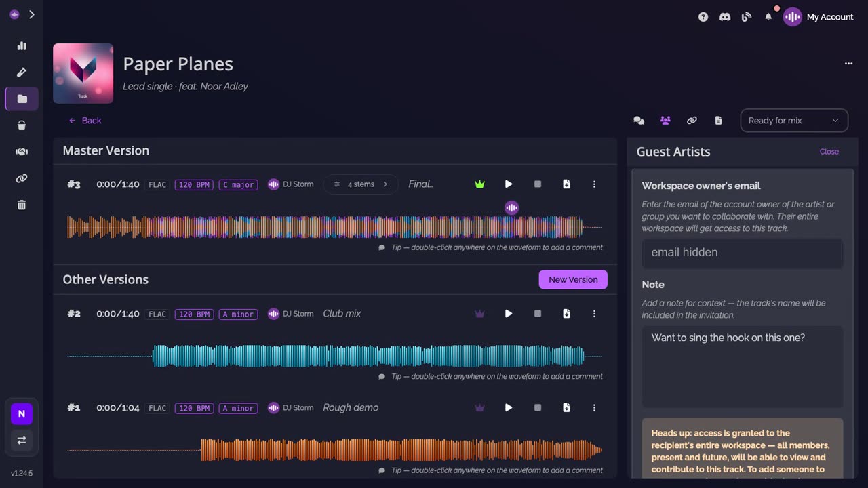The image size is (868, 488).
Task: Click the Workspace owner's email field
Action: pyautogui.click(x=743, y=253)
